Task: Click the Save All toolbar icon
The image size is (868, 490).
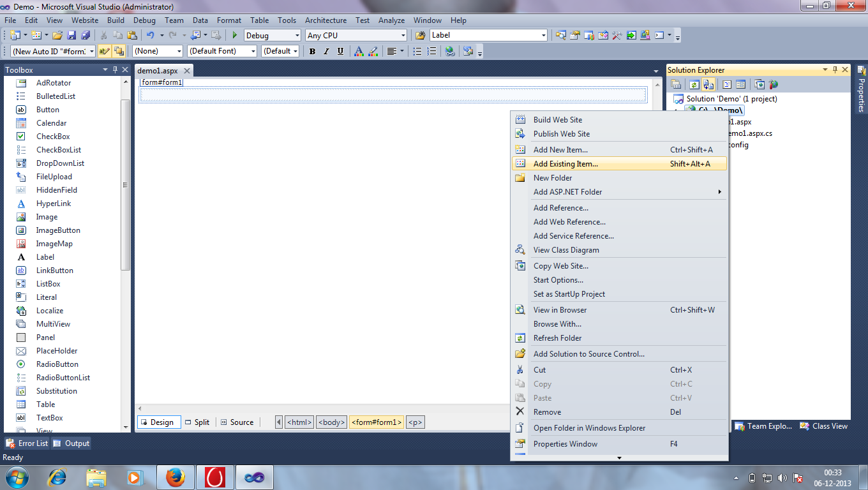Action: point(85,36)
